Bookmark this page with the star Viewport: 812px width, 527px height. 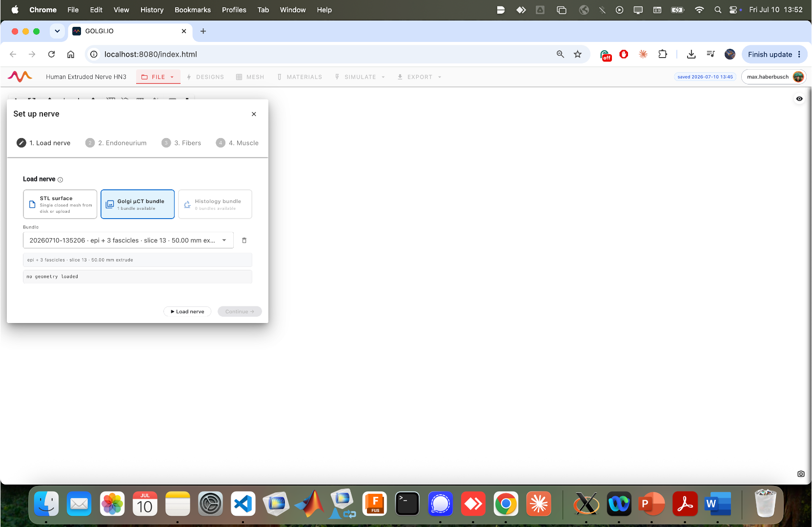coord(578,54)
